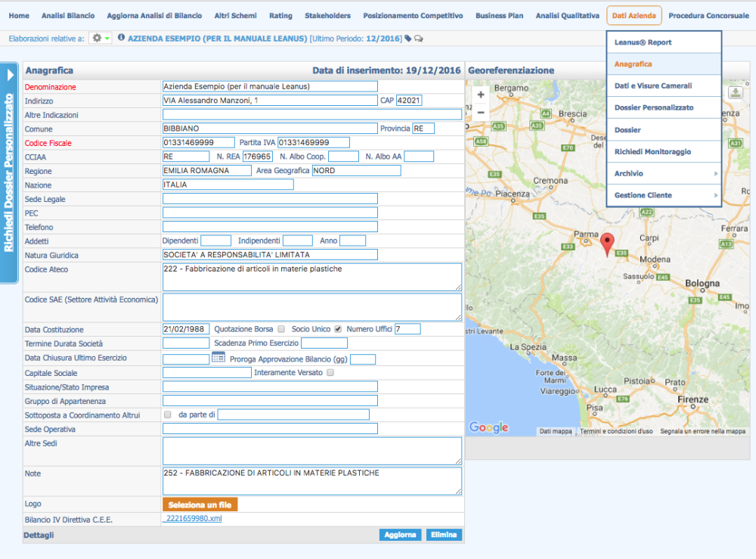Click the CAP field showing 42021
The height and width of the screenshot is (559, 756).
point(409,101)
